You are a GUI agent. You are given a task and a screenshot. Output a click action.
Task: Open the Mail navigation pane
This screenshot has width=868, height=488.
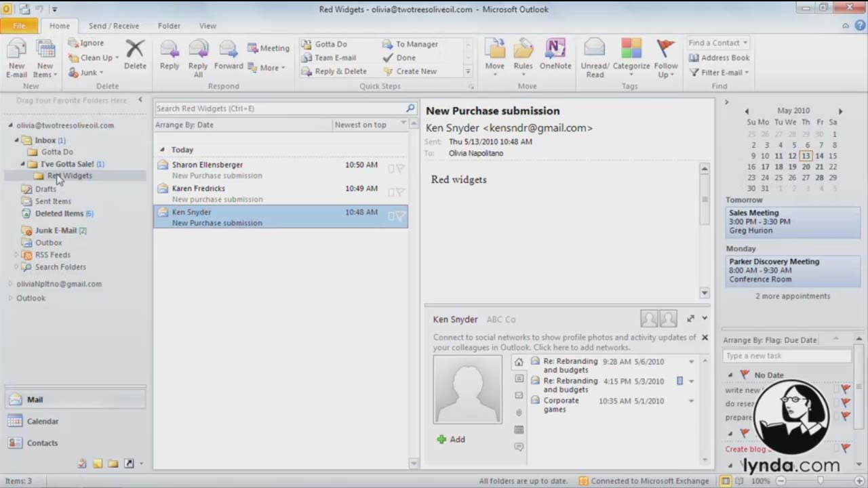click(75, 400)
